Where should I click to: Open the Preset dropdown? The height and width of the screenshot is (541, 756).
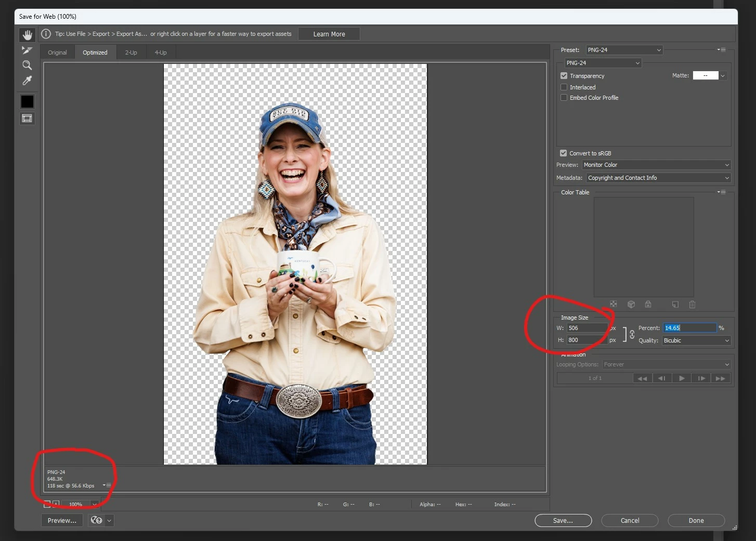click(x=624, y=50)
